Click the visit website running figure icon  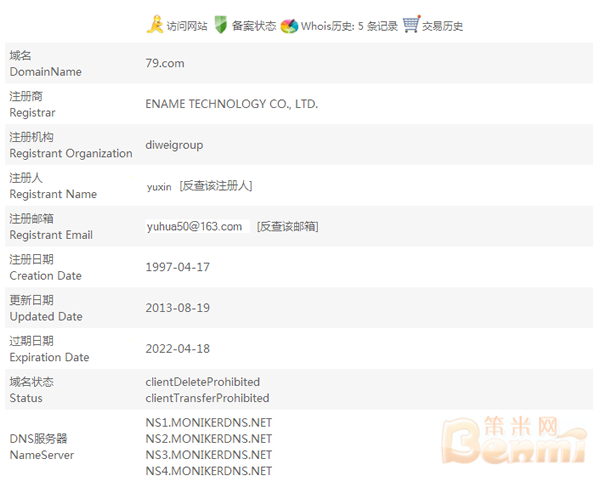(x=155, y=24)
